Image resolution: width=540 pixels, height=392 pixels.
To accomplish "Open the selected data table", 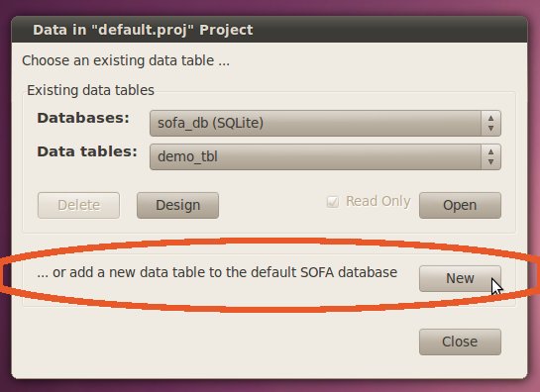I will [x=460, y=206].
